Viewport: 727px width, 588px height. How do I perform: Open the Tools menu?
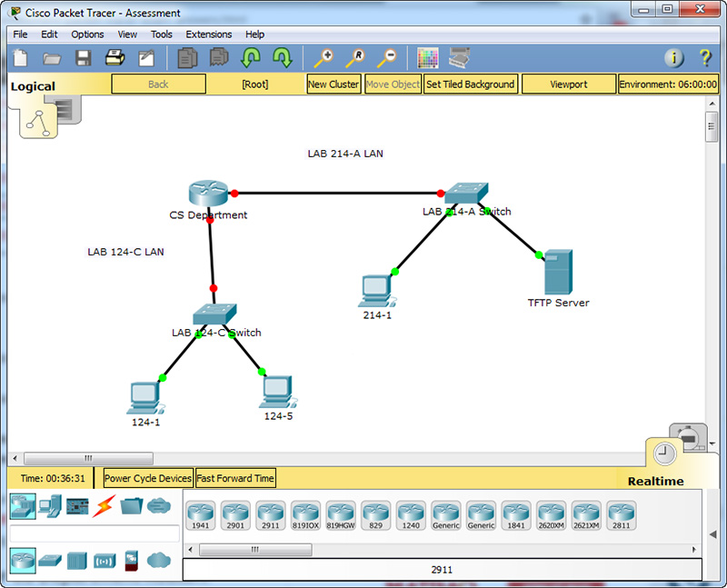[162, 35]
